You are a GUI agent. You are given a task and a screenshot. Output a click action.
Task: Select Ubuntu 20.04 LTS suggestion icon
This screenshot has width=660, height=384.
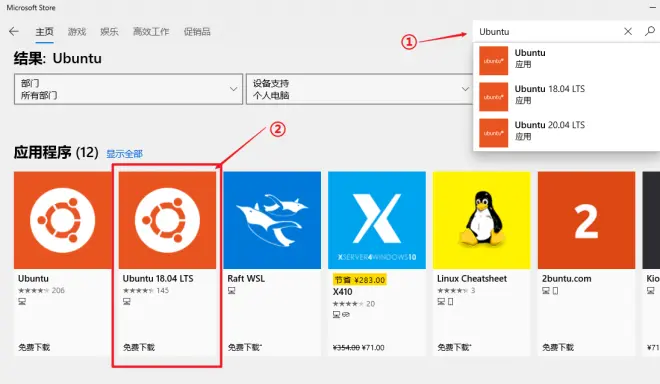[493, 133]
